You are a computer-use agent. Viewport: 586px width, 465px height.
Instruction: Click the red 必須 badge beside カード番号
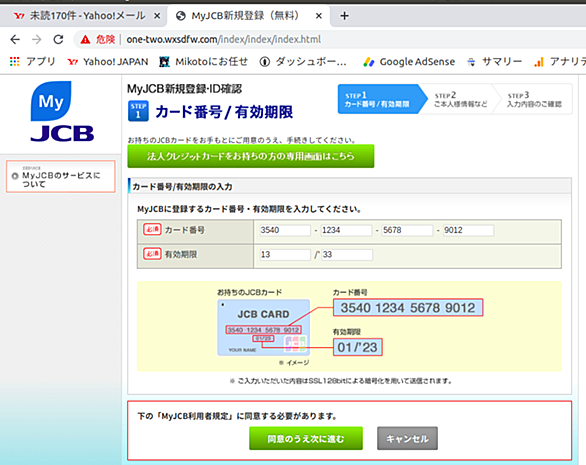pyautogui.click(x=152, y=230)
